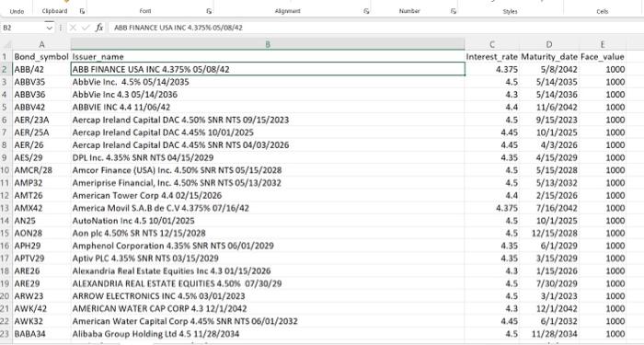Select column E header
644x345 pixels.
603,44
